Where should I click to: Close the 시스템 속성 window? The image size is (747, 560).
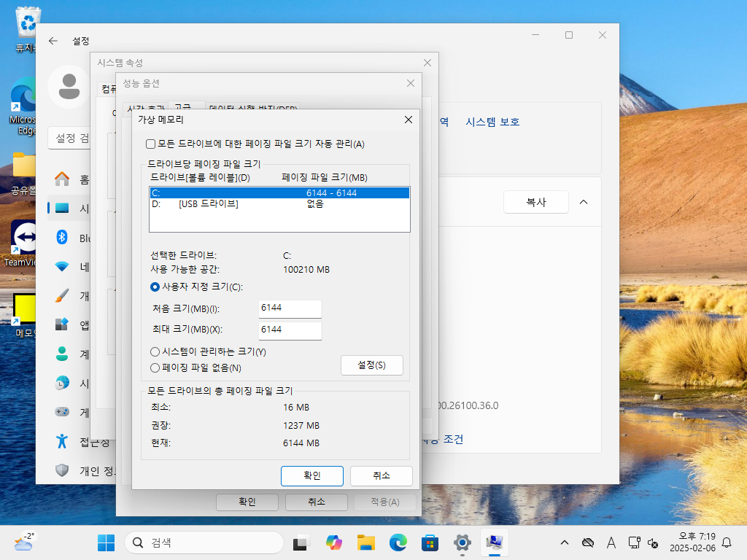427,63
